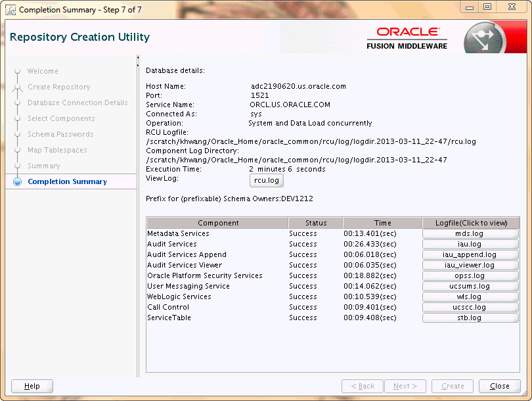Select the Summary step in sidebar
This screenshot has width=532, height=401.
point(44,166)
